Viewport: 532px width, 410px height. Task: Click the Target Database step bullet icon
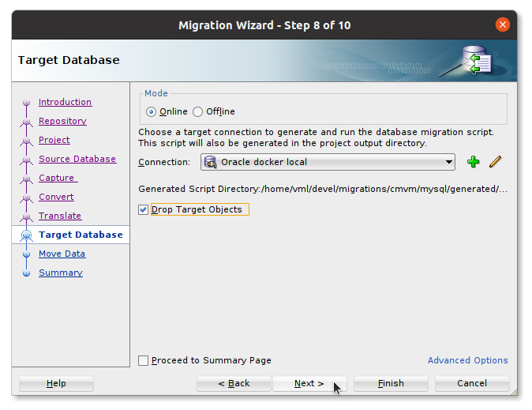[27, 235]
